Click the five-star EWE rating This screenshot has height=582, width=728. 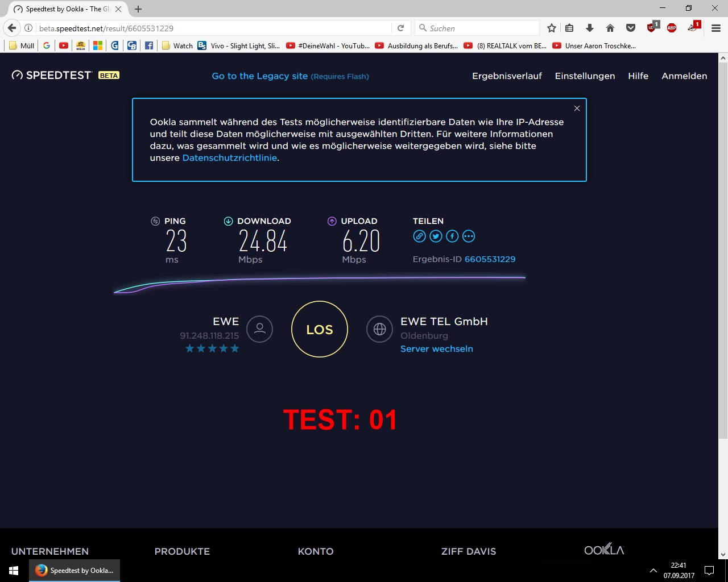click(212, 348)
